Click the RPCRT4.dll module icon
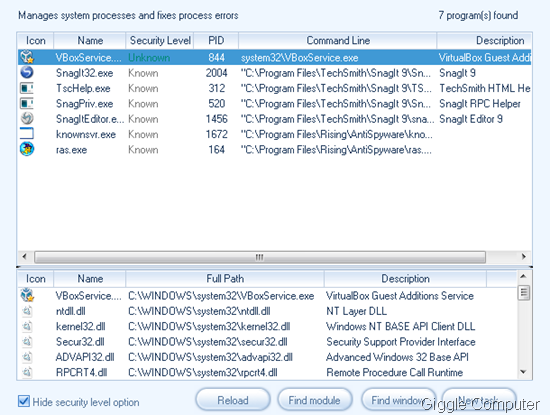This screenshot has height=415, width=550. click(27, 372)
